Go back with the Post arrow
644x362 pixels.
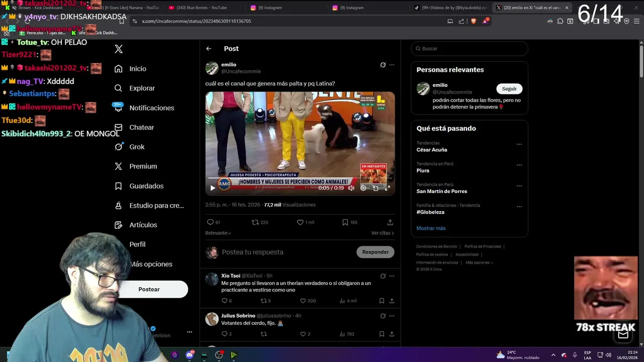pyautogui.click(x=209, y=49)
